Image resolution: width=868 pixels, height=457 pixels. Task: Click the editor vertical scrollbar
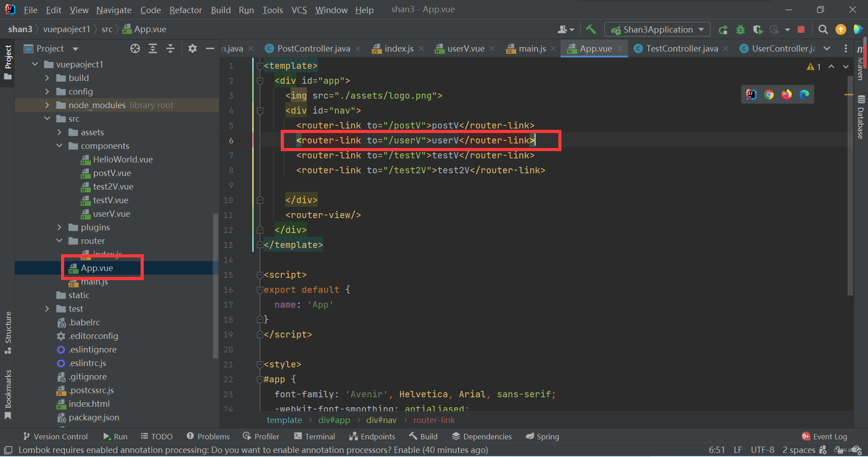click(850, 186)
